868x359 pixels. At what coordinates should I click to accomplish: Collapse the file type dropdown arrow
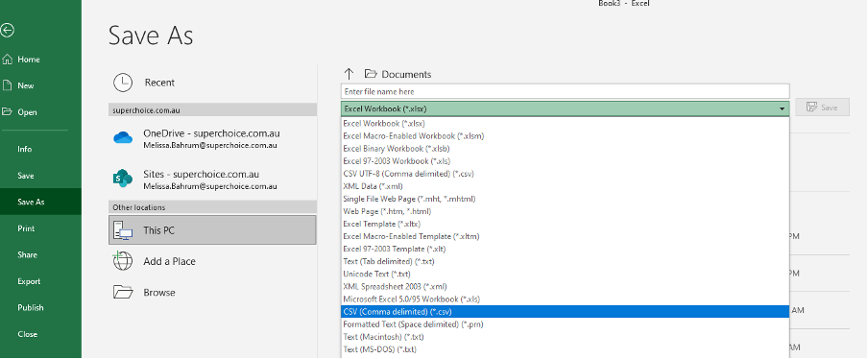(x=782, y=109)
